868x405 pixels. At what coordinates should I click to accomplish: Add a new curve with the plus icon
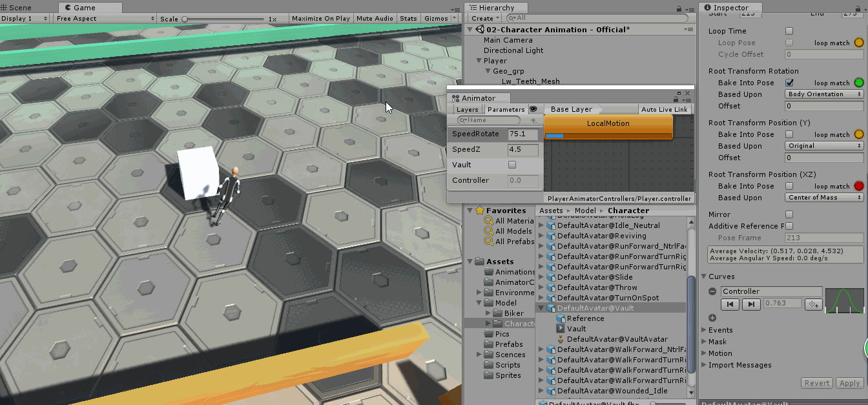click(x=712, y=318)
